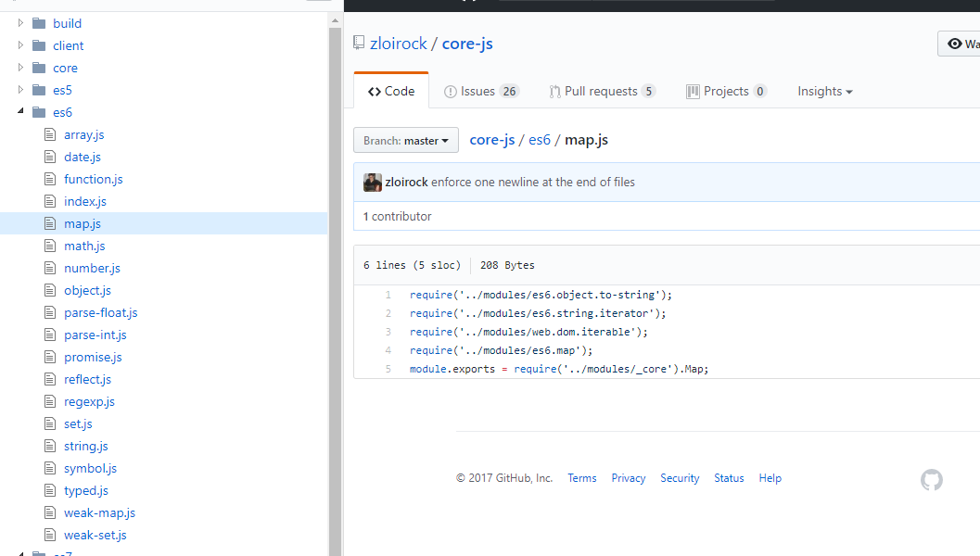Click the regexp.js file icon
Image resolution: width=980 pixels, height=556 pixels.
pyautogui.click(x=50, y=401)
